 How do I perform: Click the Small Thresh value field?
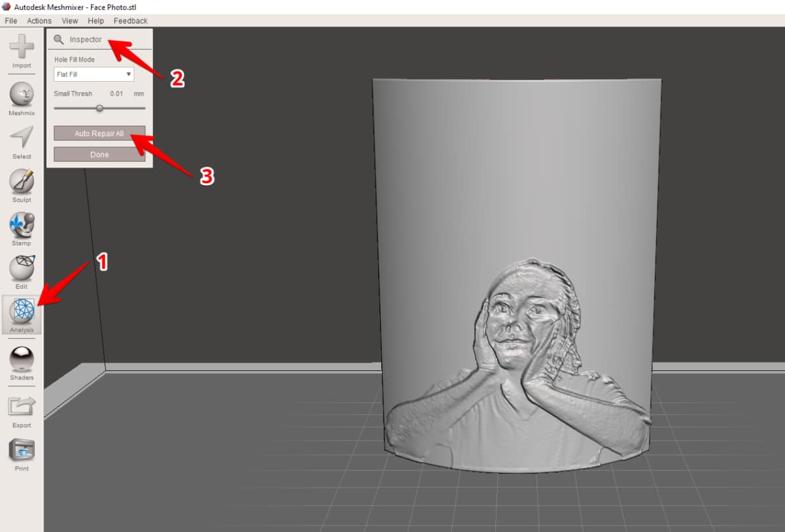point(116,94)
